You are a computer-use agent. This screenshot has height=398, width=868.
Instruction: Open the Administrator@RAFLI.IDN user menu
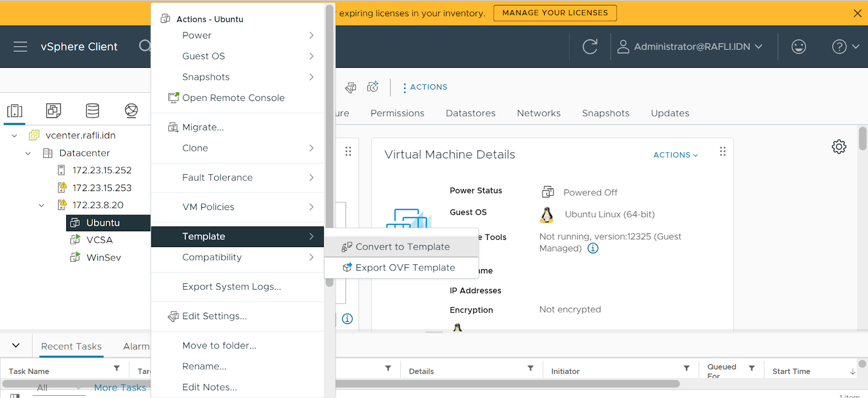690,47
